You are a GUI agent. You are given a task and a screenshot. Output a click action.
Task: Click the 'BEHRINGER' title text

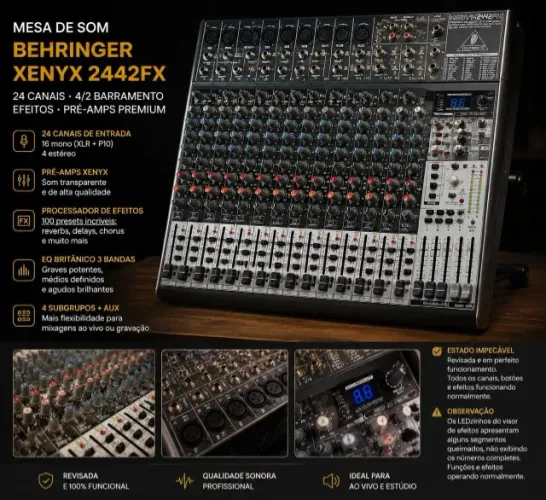[x=73, y=50]
